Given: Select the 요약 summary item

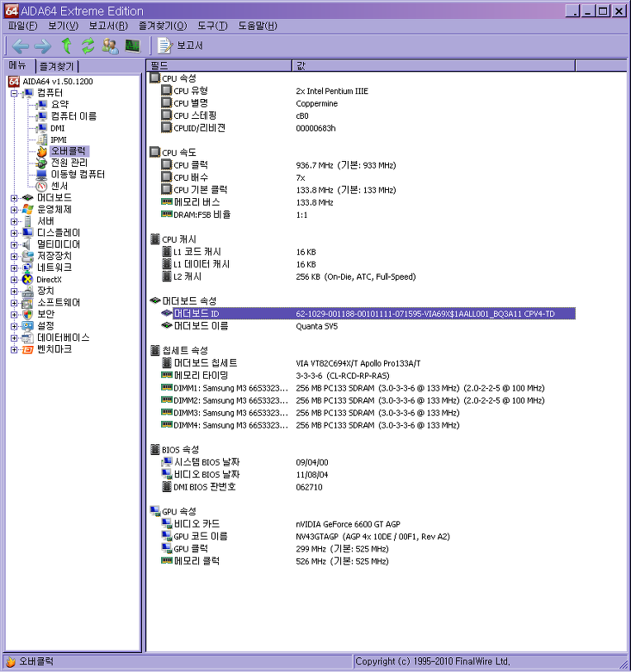Looking at the screenshot, I should point(59,105).
